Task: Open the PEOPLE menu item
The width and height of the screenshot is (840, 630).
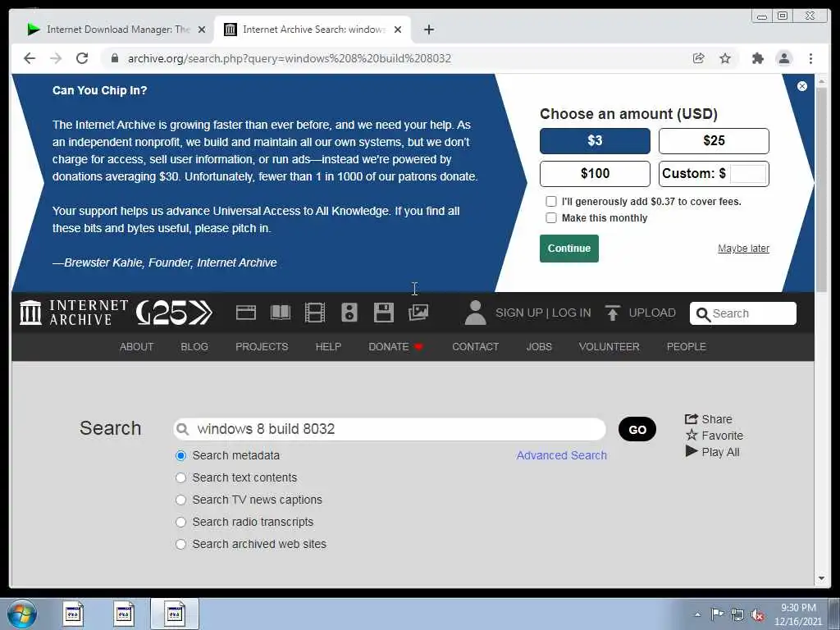Action: coord(687,347)
